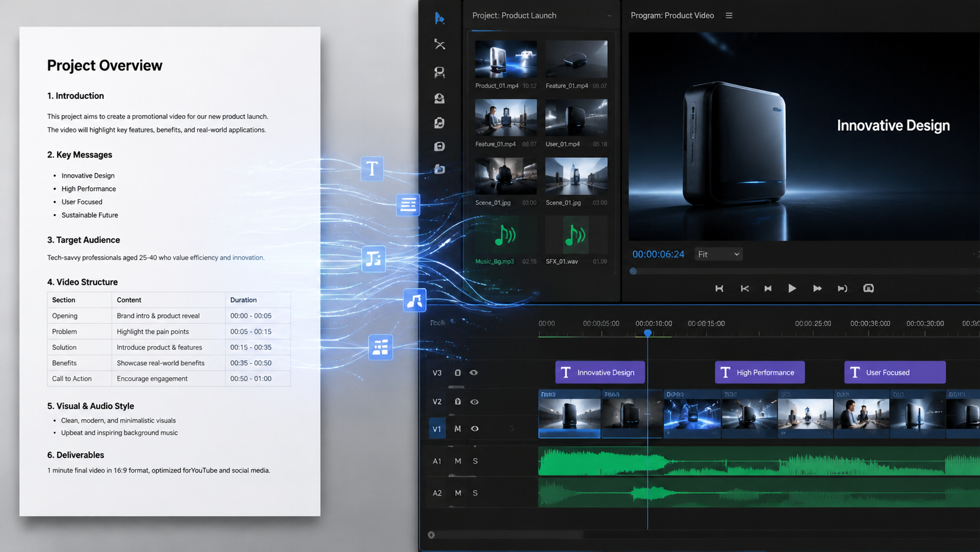Image resolution: width=980 pixels, height=552 pixels.
Task: Click the previous edit point button
Action: click(768, 289)
